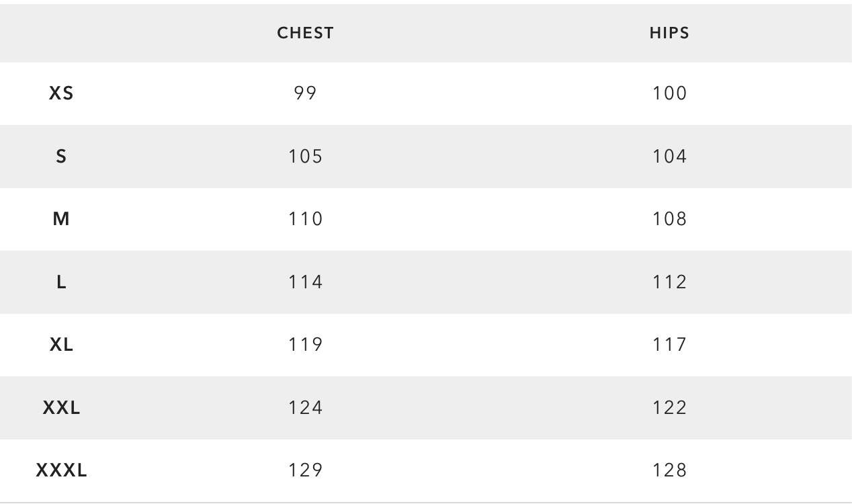852x504 pixels.
Task: Select the L size row label
Action: point(61,282)
